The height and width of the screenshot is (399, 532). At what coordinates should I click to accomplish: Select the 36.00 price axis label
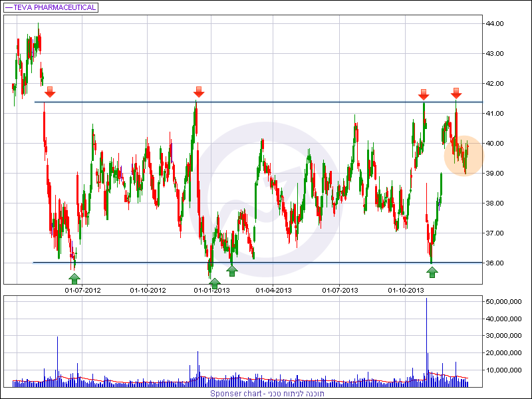coord(495,263)
